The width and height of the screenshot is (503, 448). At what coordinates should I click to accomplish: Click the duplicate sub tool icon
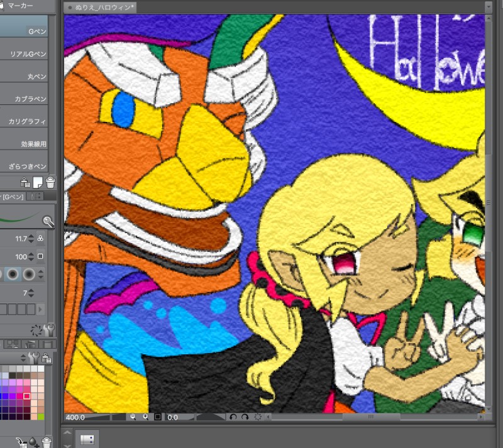coord(25,182)
